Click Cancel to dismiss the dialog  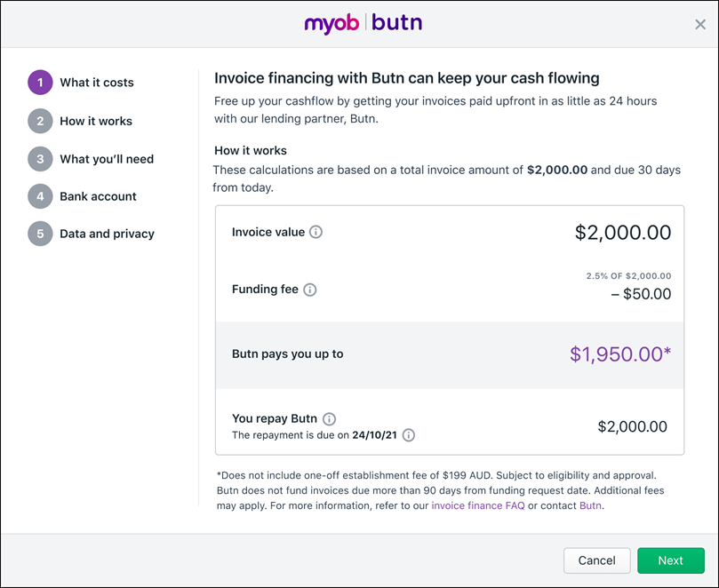pos(596,560)
